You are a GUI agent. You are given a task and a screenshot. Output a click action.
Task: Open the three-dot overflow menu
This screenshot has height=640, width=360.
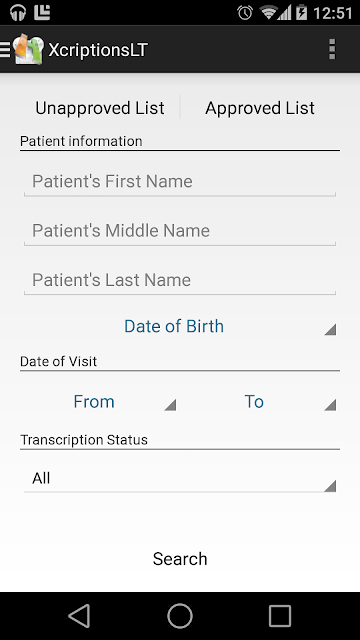(x=332, y=49)
